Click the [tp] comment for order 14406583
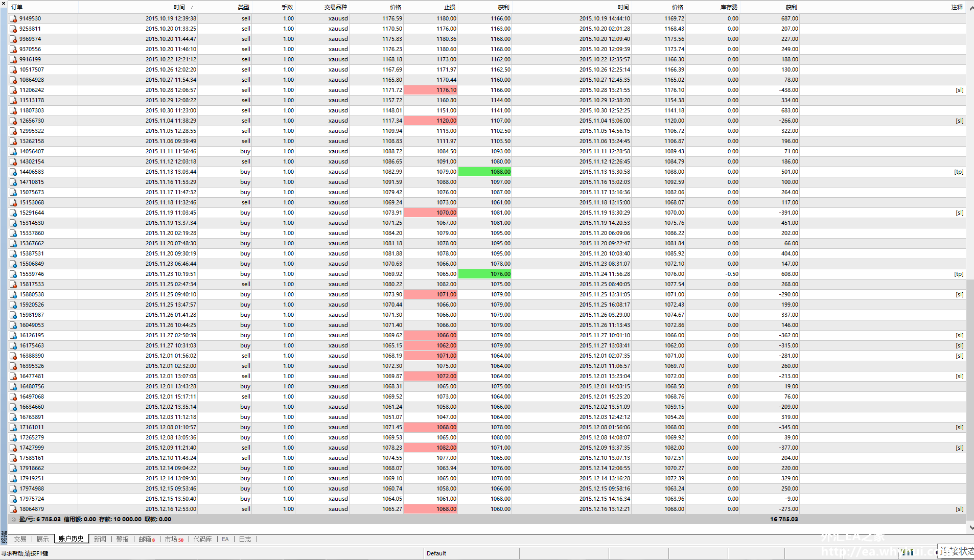 (x=959, y=172)
